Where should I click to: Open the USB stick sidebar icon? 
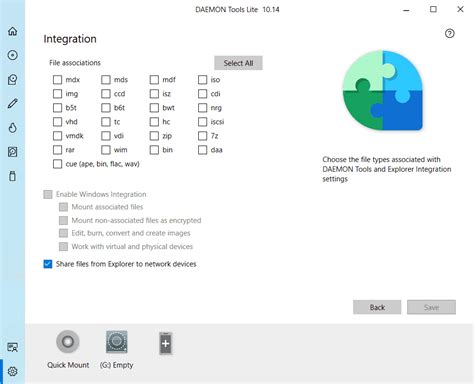[13, 176]
